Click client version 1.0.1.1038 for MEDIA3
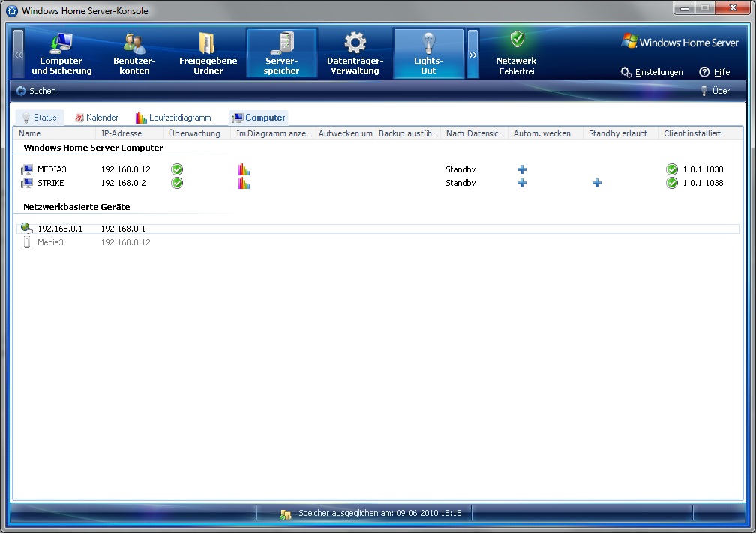This screenshot has width=756, height=537. [703, 169]
